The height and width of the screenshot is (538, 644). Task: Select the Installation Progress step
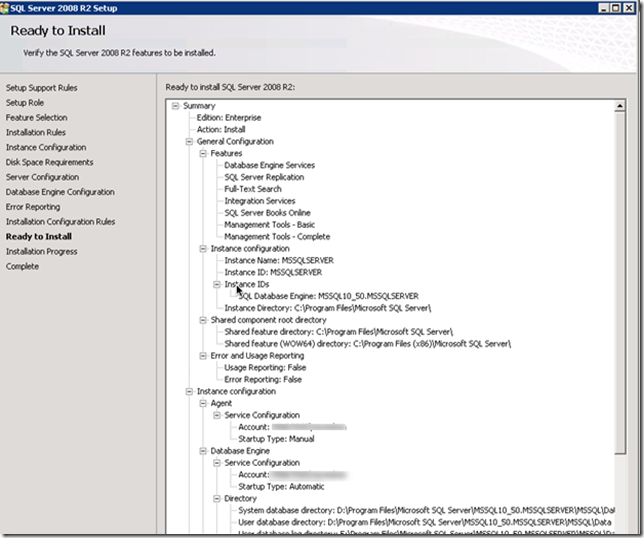[x=41, y=251]
